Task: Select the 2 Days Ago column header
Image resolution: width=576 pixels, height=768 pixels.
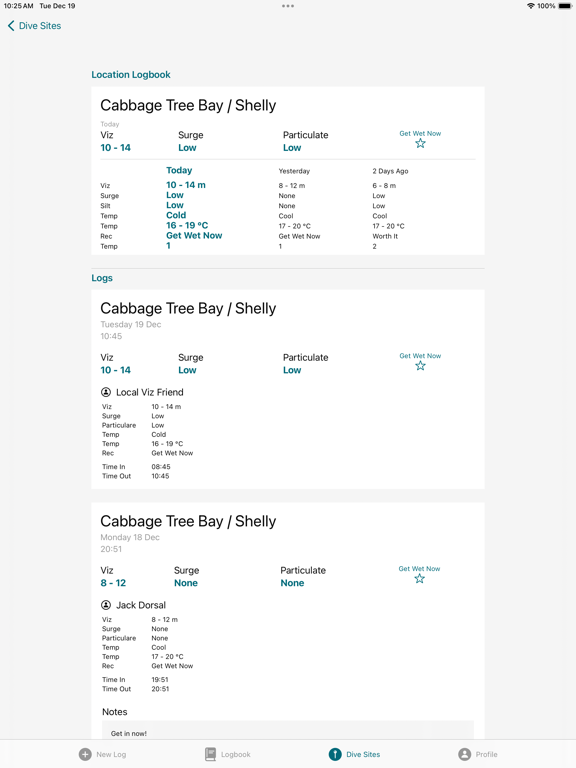Action: tap(390, 171)
